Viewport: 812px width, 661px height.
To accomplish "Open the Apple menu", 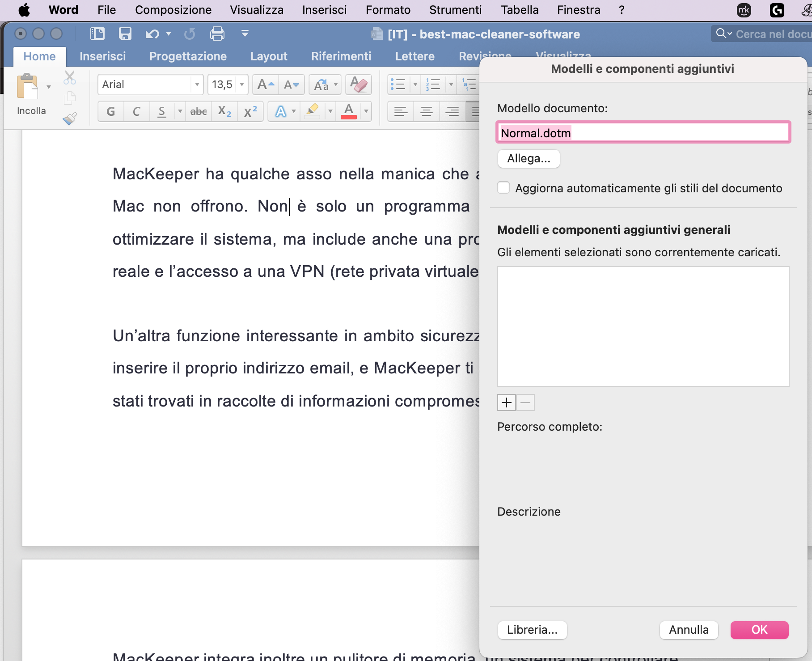I will click(x=24, y=10).
